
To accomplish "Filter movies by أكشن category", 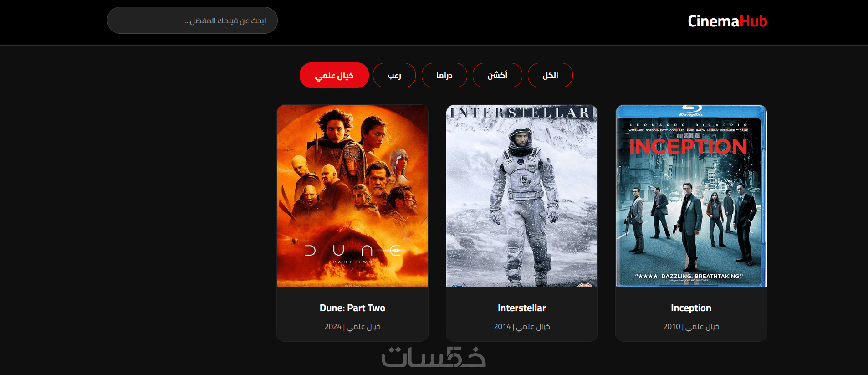I will tap(497, 75).
